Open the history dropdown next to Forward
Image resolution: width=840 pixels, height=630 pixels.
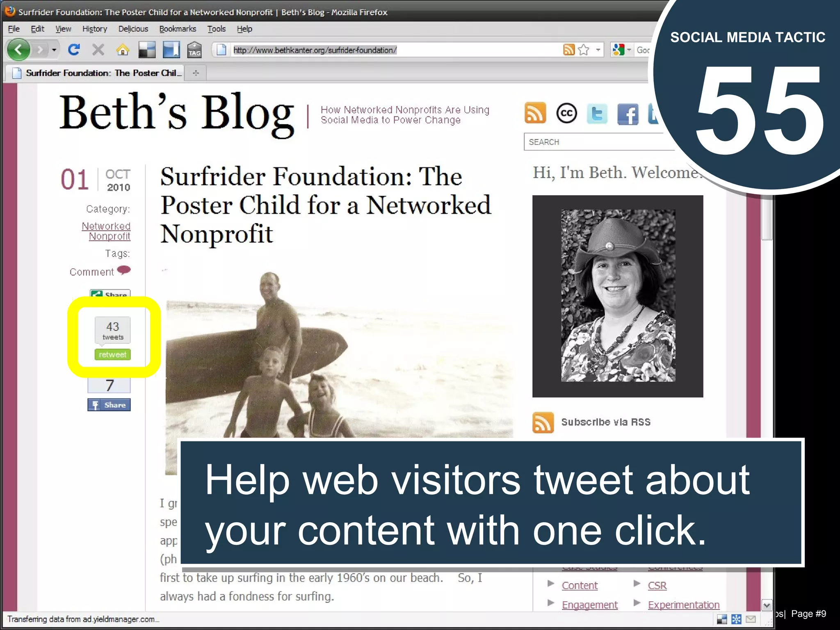[54, 50]
